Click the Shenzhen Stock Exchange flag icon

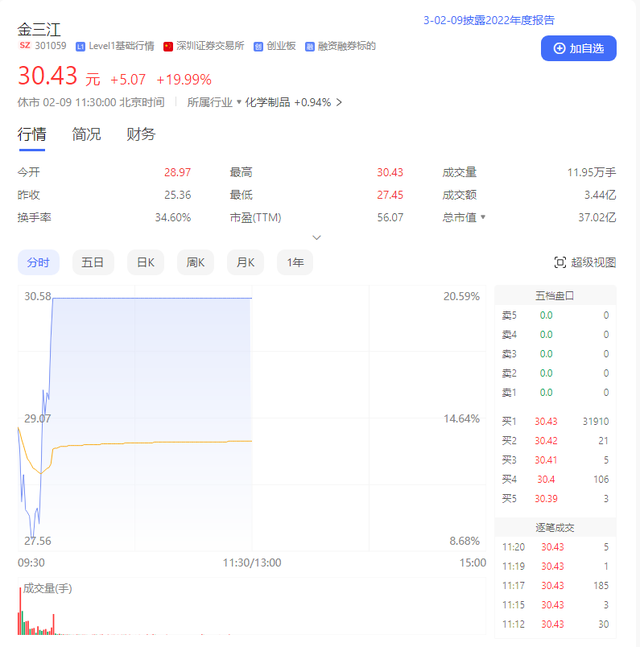pyautogui.click(x=168, y=47)
